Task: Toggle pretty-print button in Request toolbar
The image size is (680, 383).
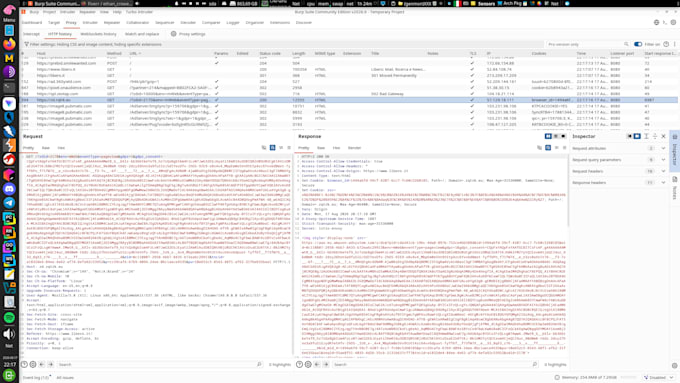Action: 272,148
